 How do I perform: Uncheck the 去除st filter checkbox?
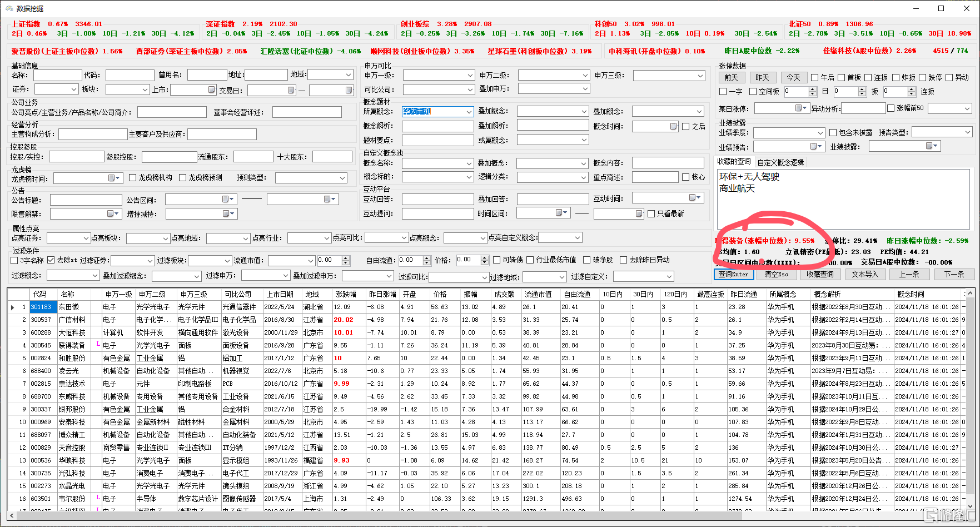[x=51, y=260]
